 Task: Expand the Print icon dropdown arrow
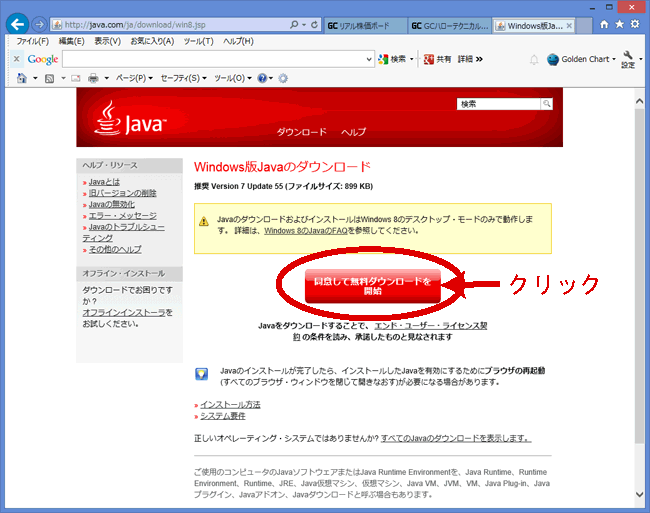point(107,78)
